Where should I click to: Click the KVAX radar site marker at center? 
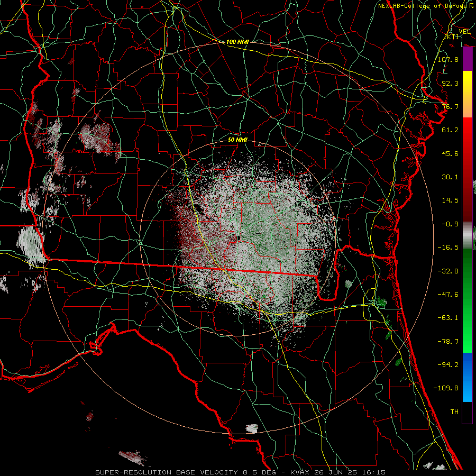pos(239,239)
